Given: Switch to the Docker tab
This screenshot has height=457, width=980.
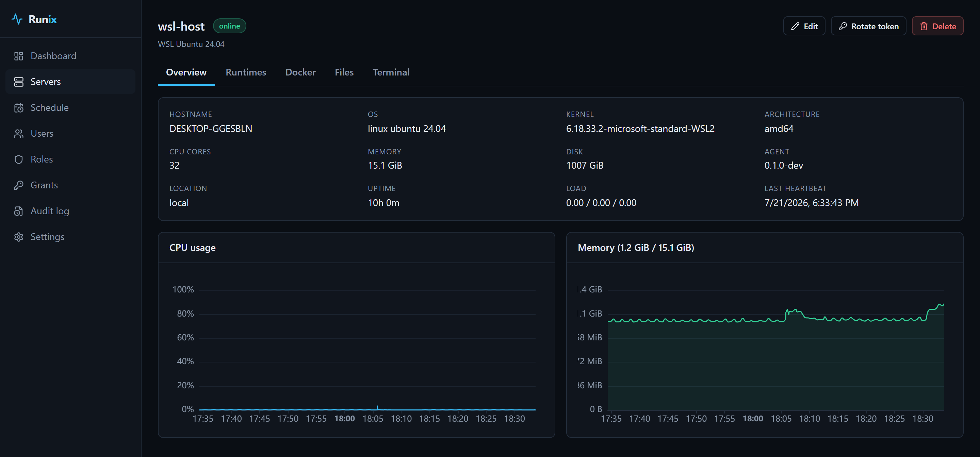Looking at the screenshot, I should (x=300, y=72).
